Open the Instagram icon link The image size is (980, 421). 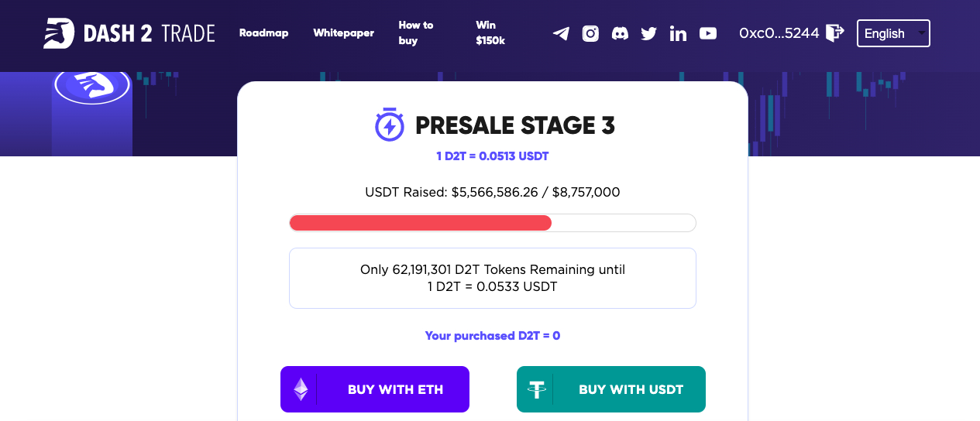pyautogui.click(x=590, y=33)
